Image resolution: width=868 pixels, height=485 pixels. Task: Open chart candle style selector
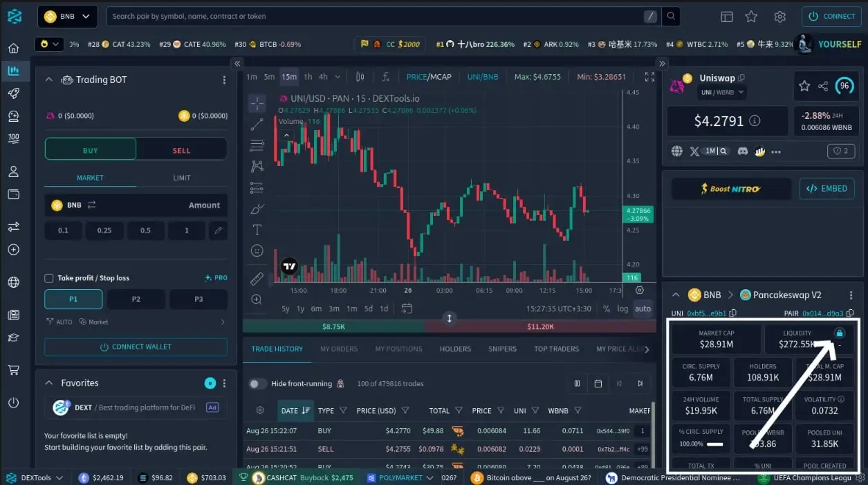point(360,77)
